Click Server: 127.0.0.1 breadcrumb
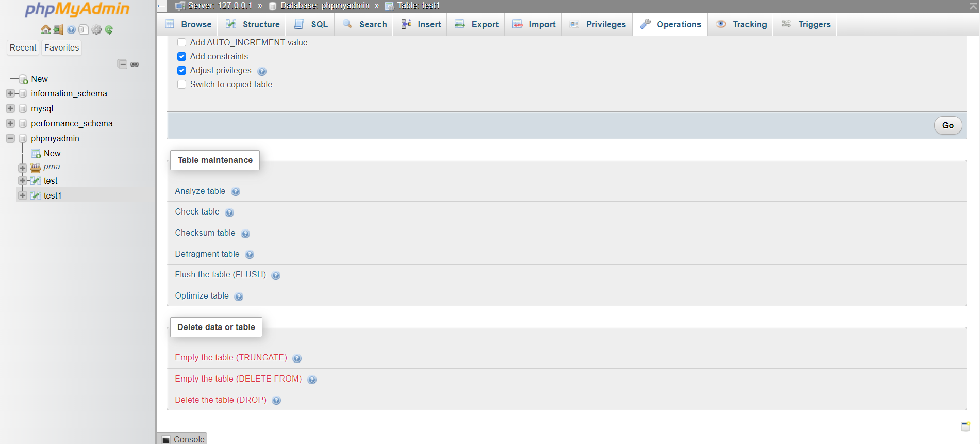The width and height of the screenshot is (980, 444). coord(220,6)
